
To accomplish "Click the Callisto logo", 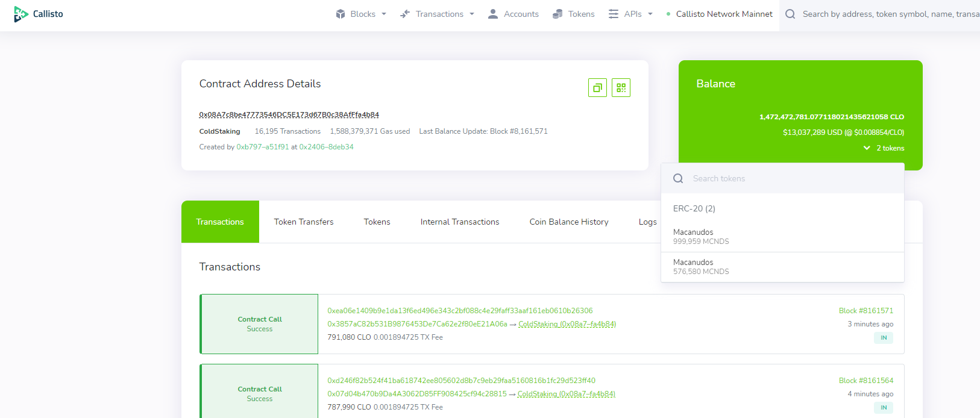I will [x=39, y=14].
